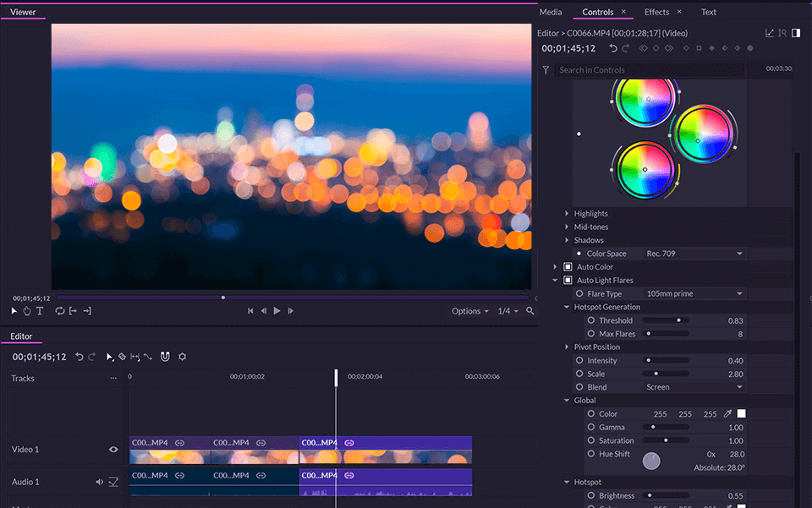Select the Text tool in the Viewer
This screenshot has width=812, height=508.
[40, 311]
